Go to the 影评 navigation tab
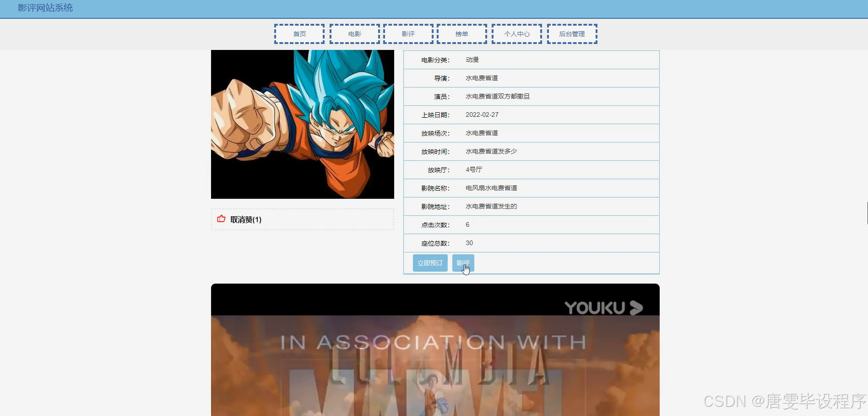This screenshot has width=868, height=416. pyautogui.click(x=408, y=34)
